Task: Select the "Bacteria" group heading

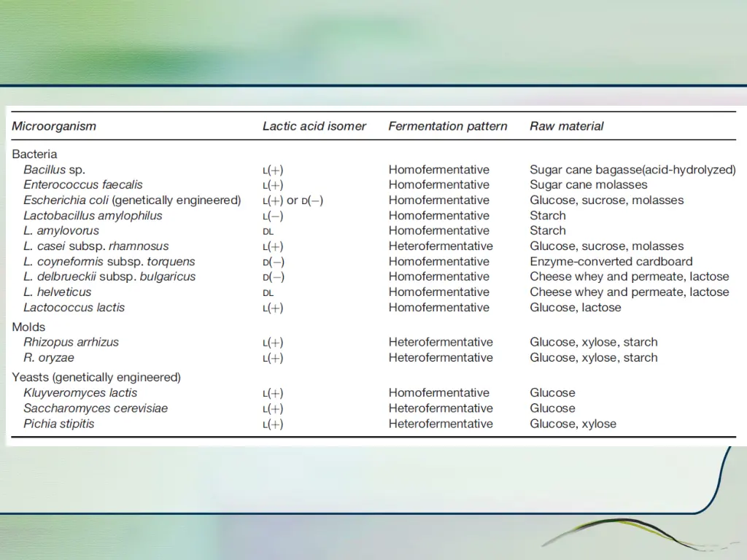Action: [x=34, y=155]
